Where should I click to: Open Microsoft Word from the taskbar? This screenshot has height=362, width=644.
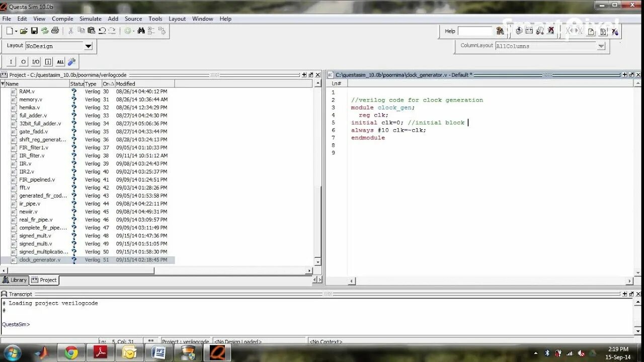(x=159, y=353)
